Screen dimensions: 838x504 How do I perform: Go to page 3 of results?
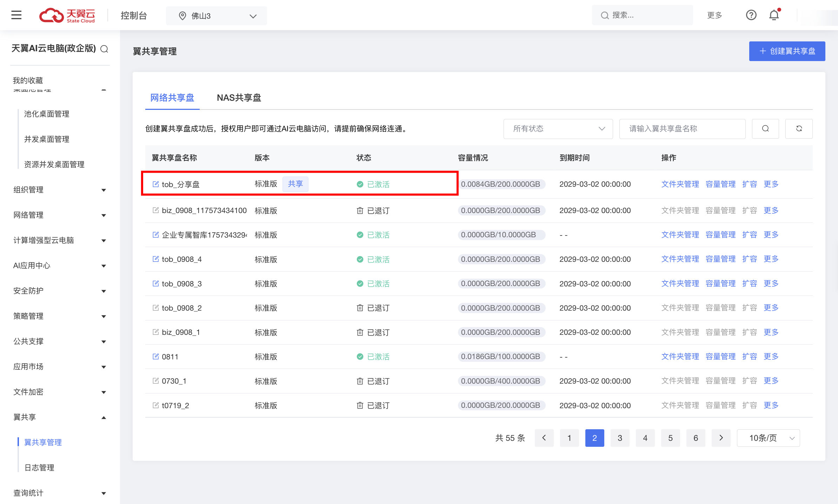tap(620, 438)
